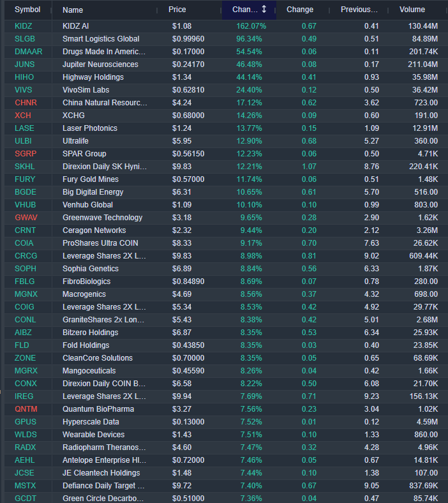Viewport: 448px width, 503px height.
Task: Sort by the Change percent column header
Action: 249,10
